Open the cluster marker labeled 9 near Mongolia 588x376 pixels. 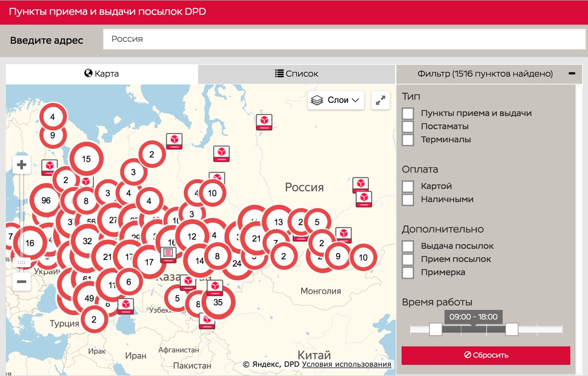coord(338,256)
